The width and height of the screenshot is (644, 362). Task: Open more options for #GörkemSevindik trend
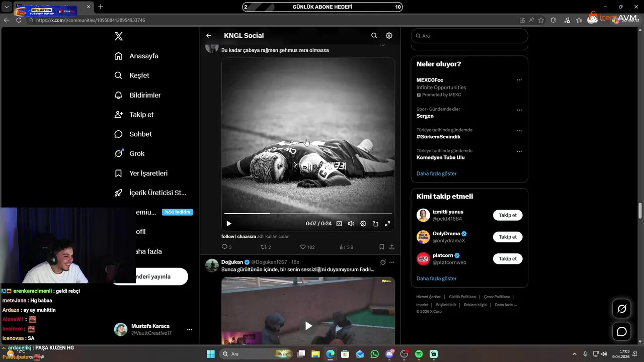[519, 131]
